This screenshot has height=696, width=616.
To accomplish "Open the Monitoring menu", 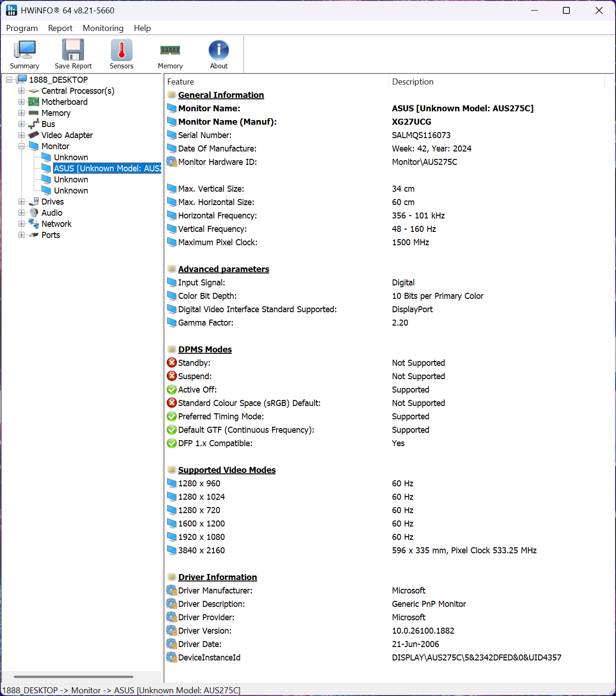I will [103, 28].
